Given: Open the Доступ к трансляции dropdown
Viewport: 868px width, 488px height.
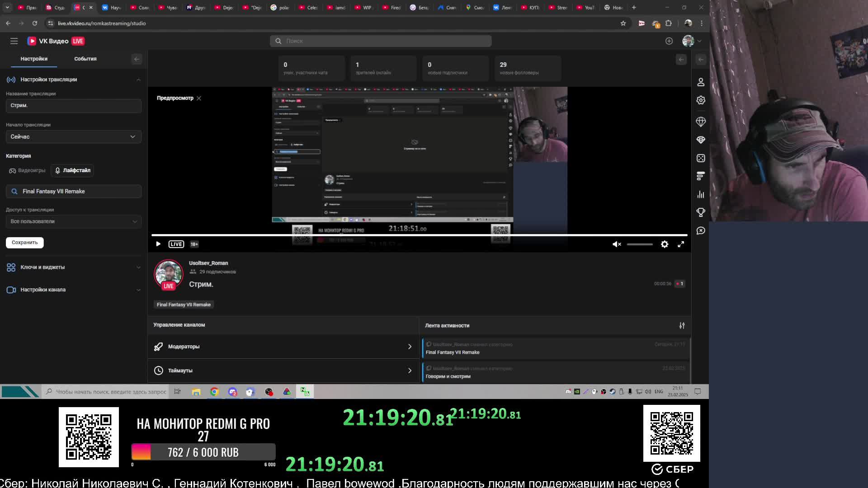Looking at the screenshot, I should point(73,221).
